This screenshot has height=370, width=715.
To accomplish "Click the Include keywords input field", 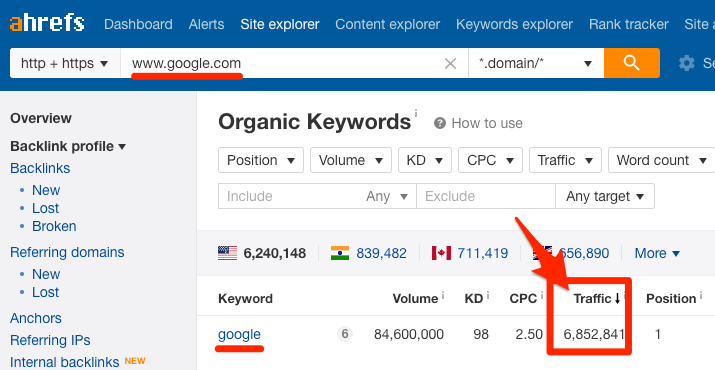I will (x=292, y=196).
